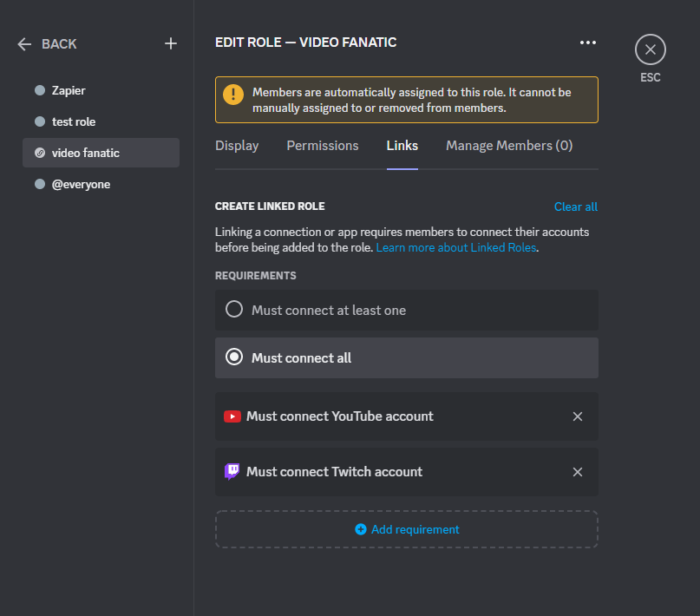Switch to the Display tab
The width and height of the screenshot is (700, 616).
pos(237,146)
